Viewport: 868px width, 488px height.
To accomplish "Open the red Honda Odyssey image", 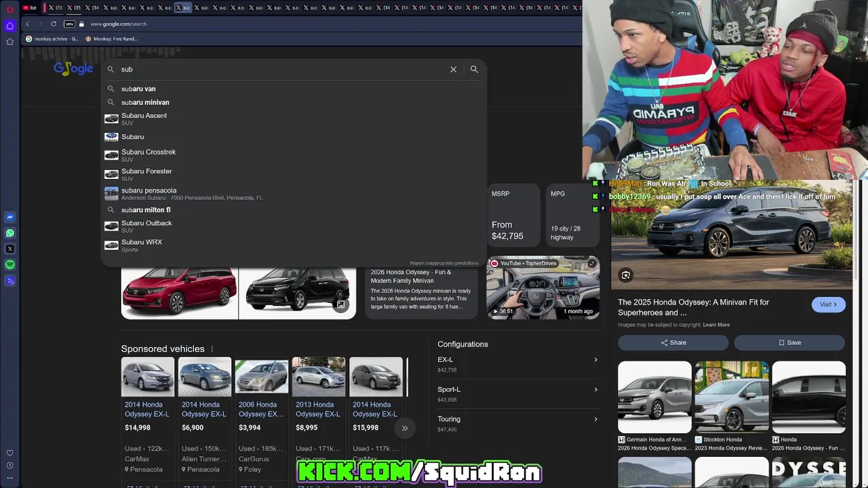I will click(179, 292).
